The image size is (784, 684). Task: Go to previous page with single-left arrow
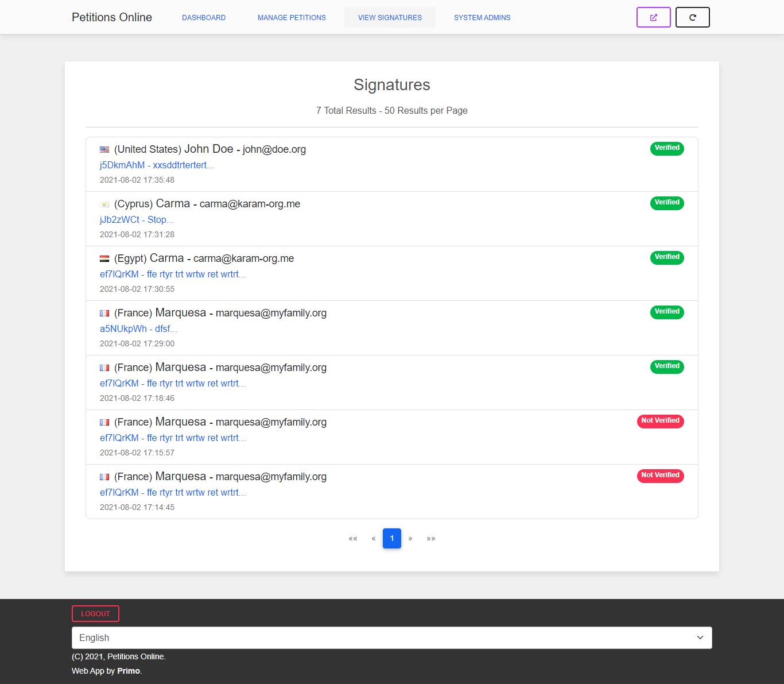pyautogui.click(x=374, y=539)
